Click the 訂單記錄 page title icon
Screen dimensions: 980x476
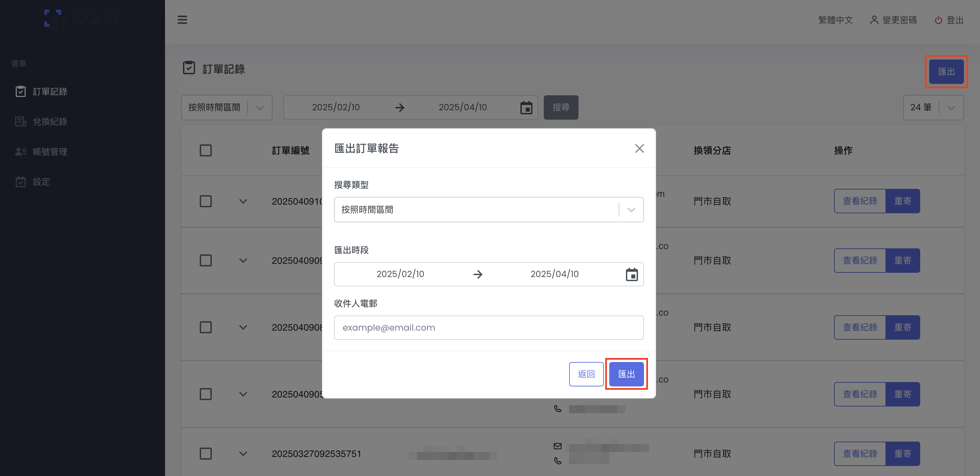[189, 68]
